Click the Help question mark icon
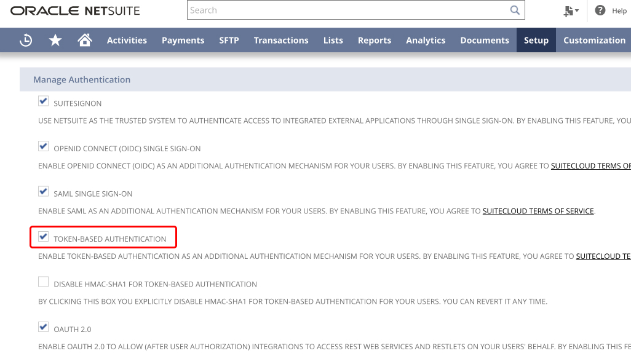This screenshot has width=631, height=364. [599, 10]
